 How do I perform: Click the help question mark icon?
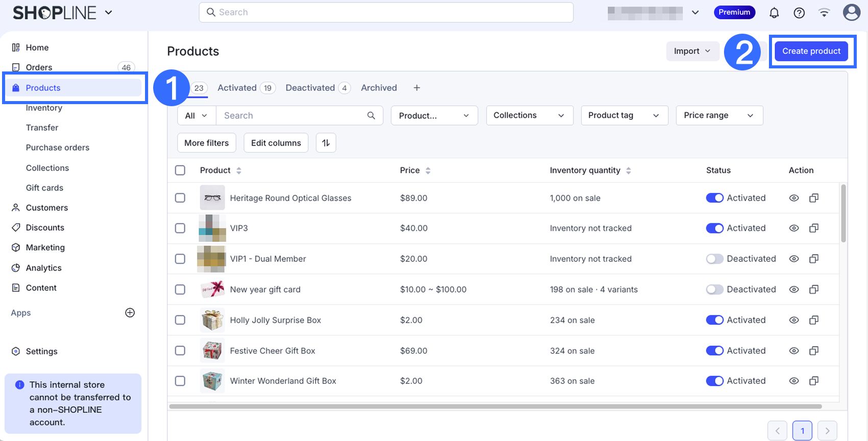click(799, 13)
